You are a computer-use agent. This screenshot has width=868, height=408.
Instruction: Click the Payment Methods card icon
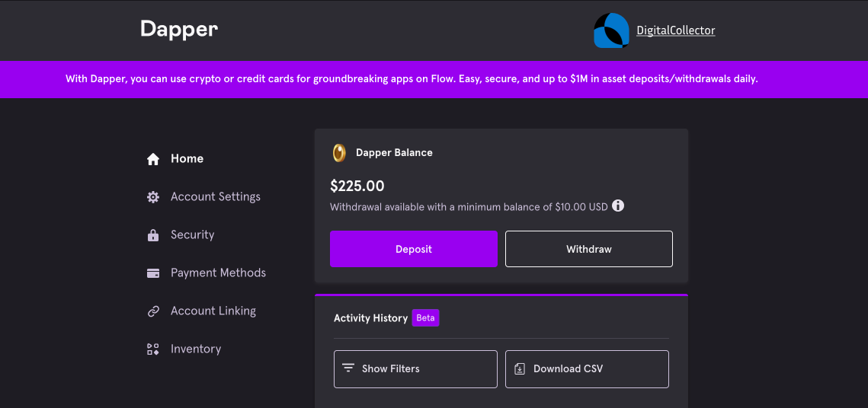[x=153, y=273]
